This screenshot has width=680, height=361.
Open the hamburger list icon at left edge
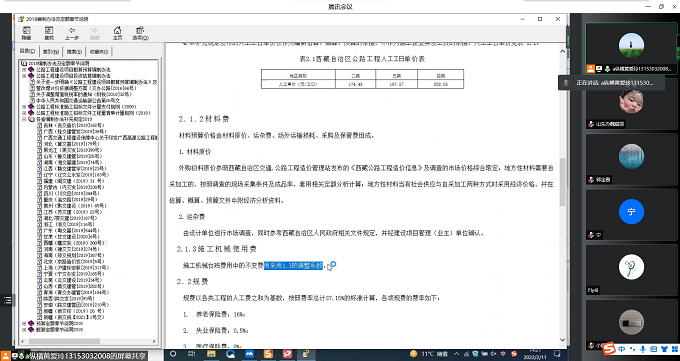tap(7, 300)
